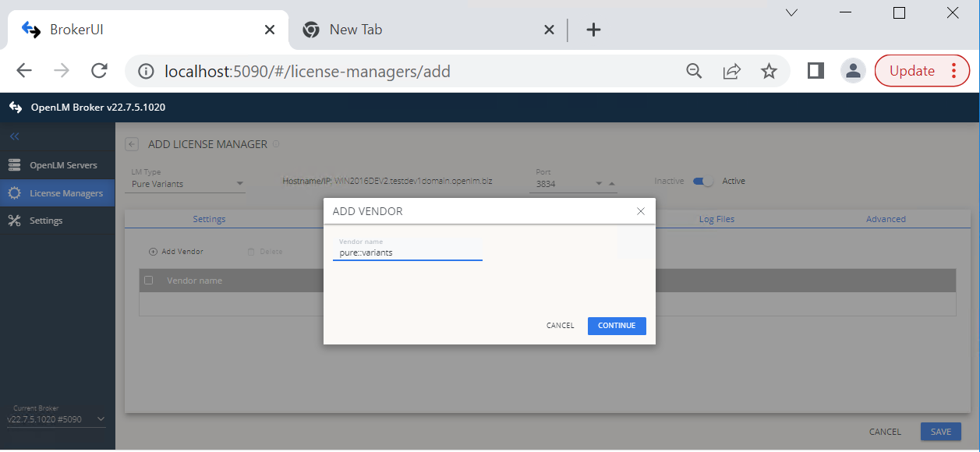Open the Port dropdown arrow
The image size is (980, 452).
(597, 182)
